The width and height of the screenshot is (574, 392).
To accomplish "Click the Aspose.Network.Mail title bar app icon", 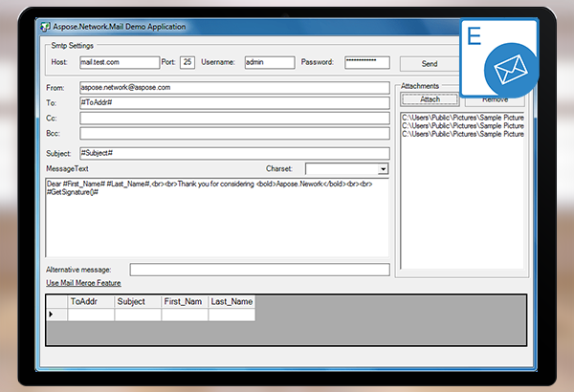I will (45, 27).
